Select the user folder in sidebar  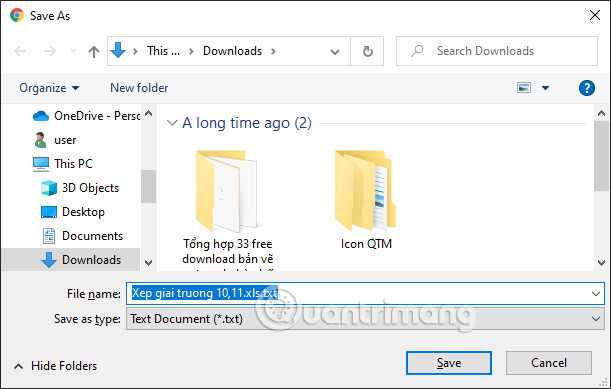[55, 140]
